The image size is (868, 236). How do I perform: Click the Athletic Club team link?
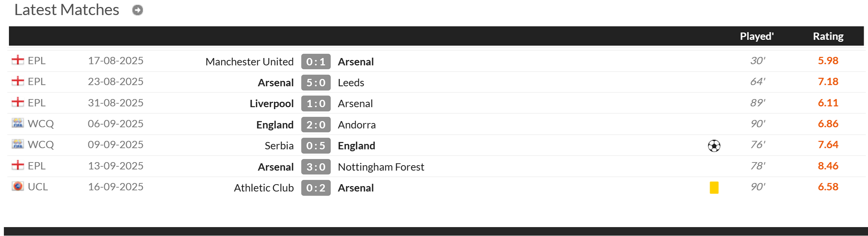click(x=264, y=188)
